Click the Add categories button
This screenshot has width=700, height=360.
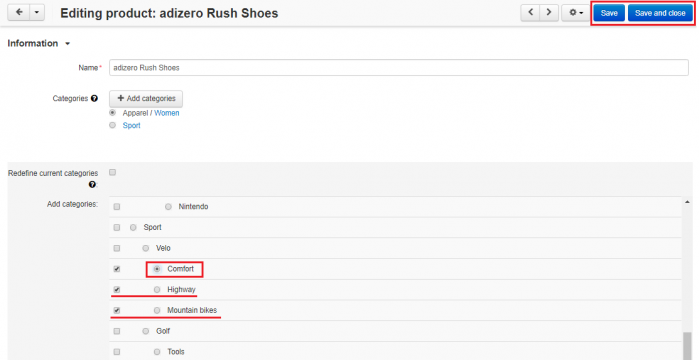pyautogui.click(x=146, y=98)
